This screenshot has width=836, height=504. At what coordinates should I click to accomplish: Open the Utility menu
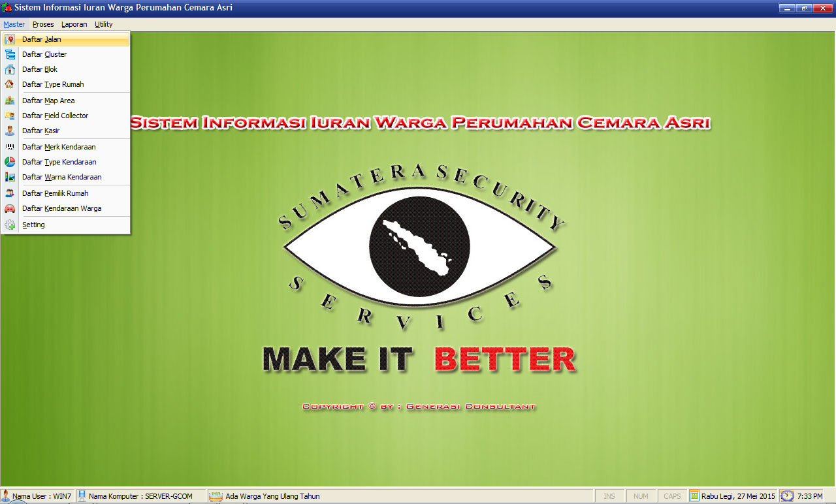coord(103,24)
